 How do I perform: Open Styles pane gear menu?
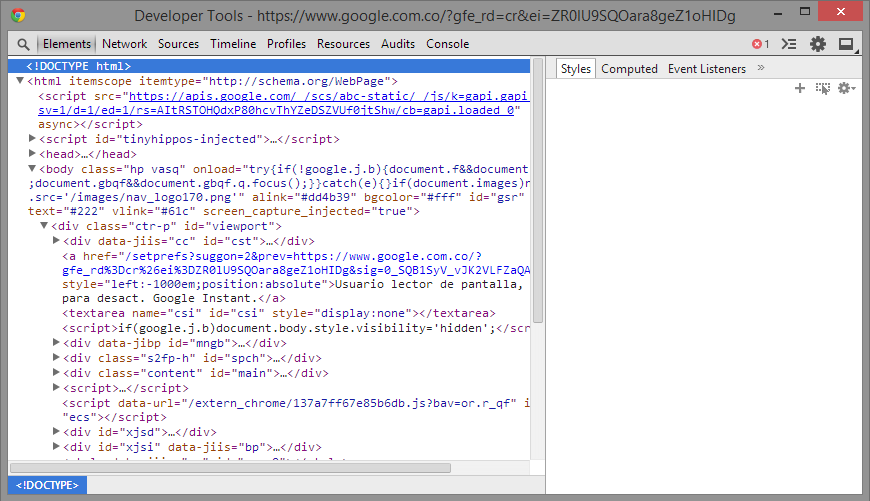846,88
